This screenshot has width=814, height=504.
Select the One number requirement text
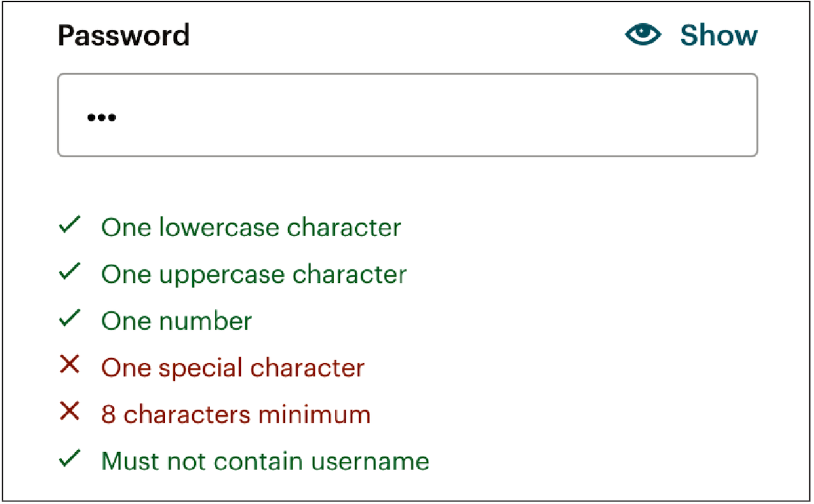pyautogui.click(x=176, y=321)
